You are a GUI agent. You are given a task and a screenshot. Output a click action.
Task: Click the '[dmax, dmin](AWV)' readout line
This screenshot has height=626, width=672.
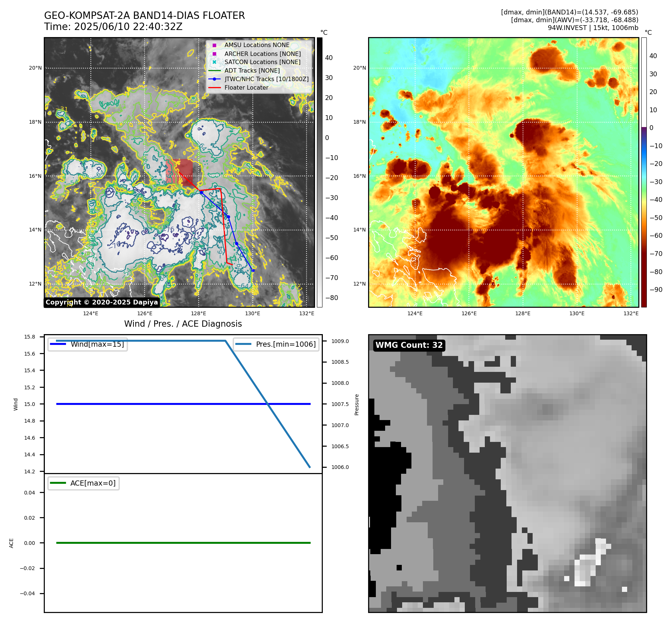(x=575, y=20)
